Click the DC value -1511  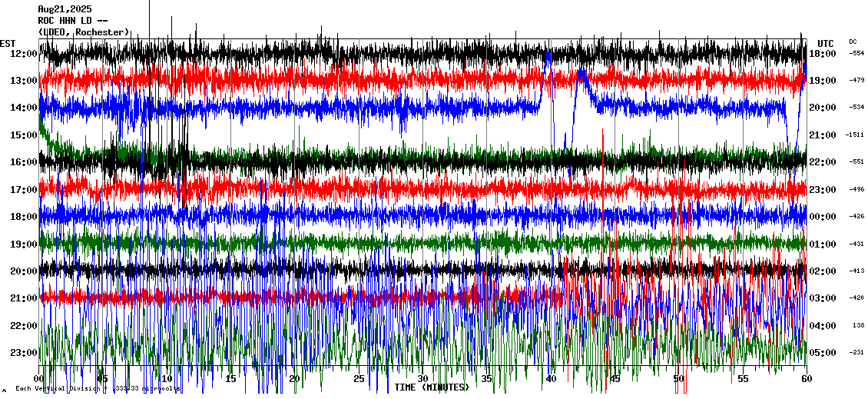[x=856, y=135]
